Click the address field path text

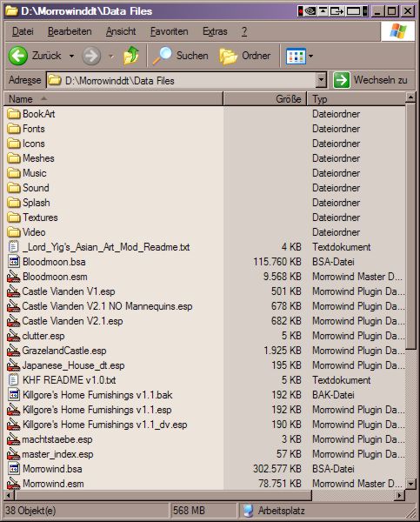pos(120,81)
